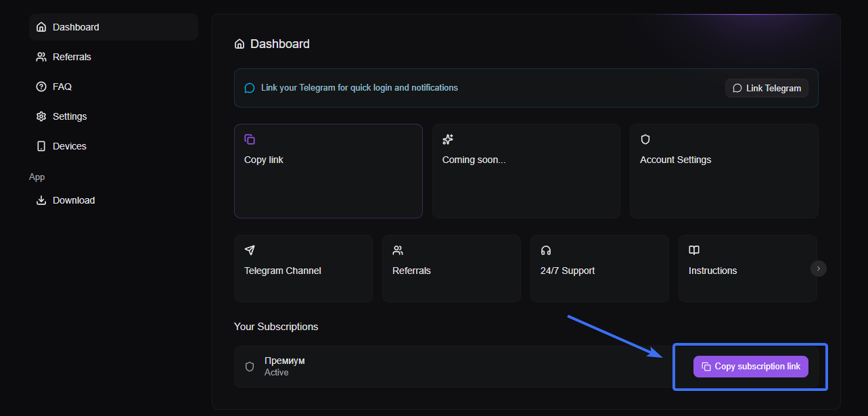The image size is (868, 416).
Task: Click the shield icon on Account Settings card
Action: (645, 139)
